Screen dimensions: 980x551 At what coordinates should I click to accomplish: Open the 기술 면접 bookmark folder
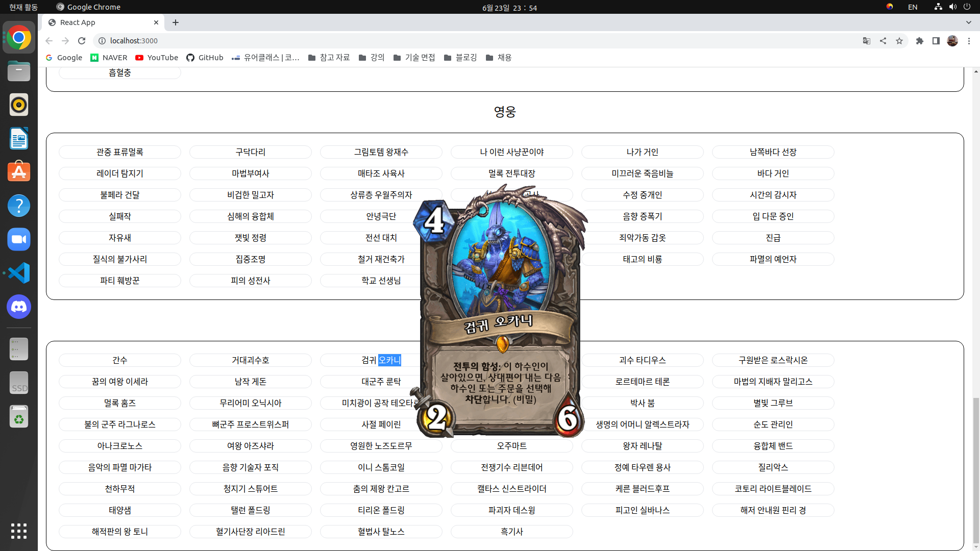pyautogui.click(x=414, y=58)
